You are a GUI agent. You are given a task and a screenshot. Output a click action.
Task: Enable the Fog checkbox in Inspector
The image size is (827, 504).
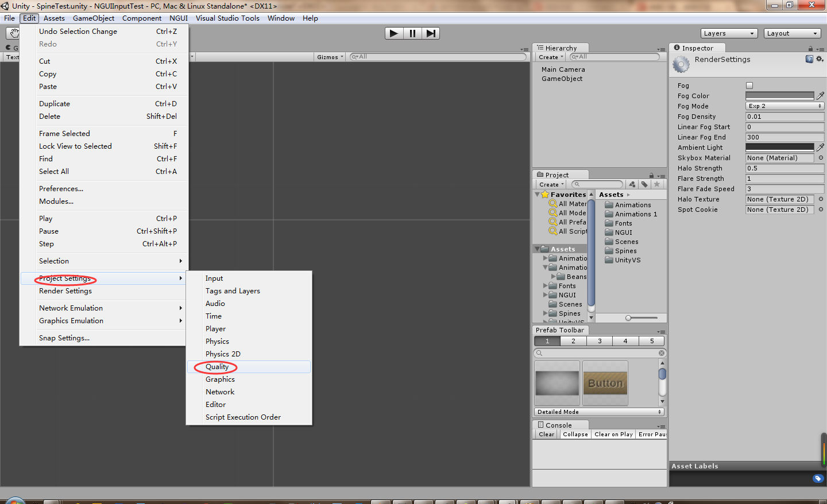749,85
